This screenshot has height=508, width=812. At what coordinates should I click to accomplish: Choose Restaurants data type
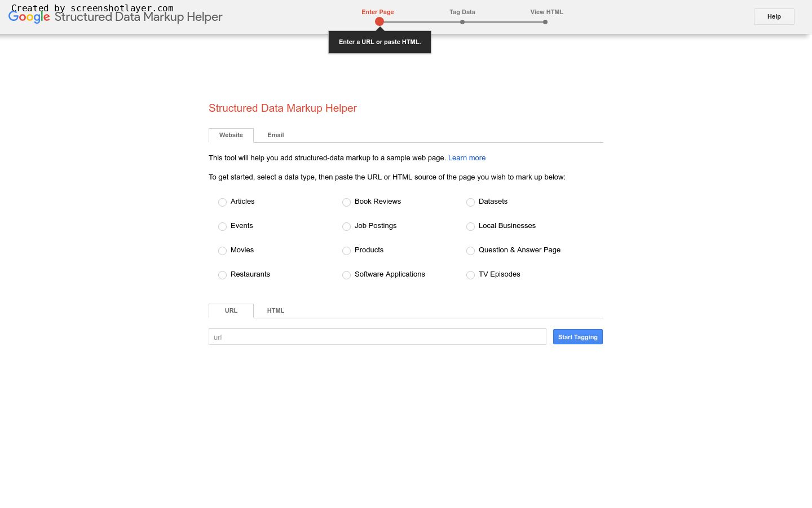222,275
